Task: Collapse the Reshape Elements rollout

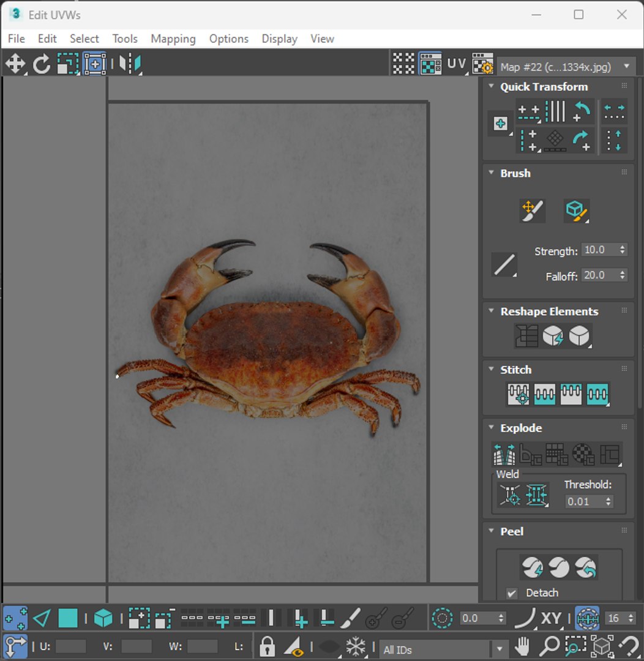Action: 491,311
